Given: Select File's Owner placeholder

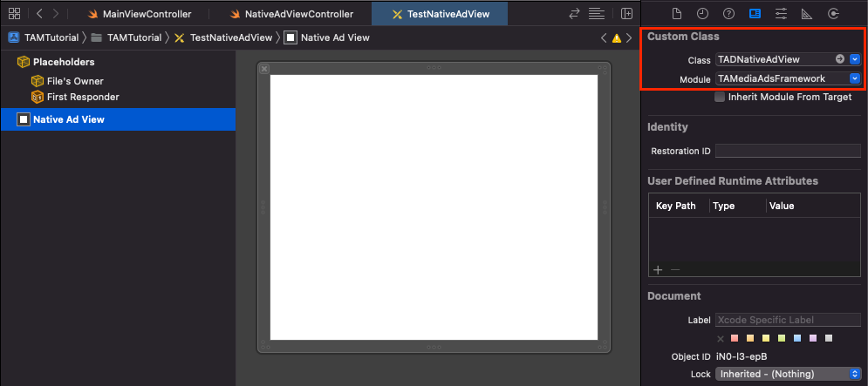Looking at the screenshot, I should point(67,81).
